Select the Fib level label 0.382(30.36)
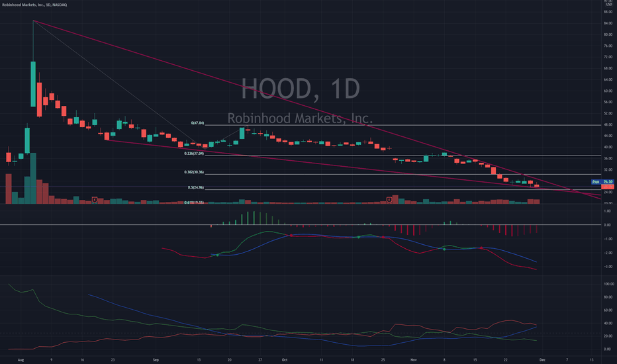This screenshot has height=364, width=617. pos(194,172)
